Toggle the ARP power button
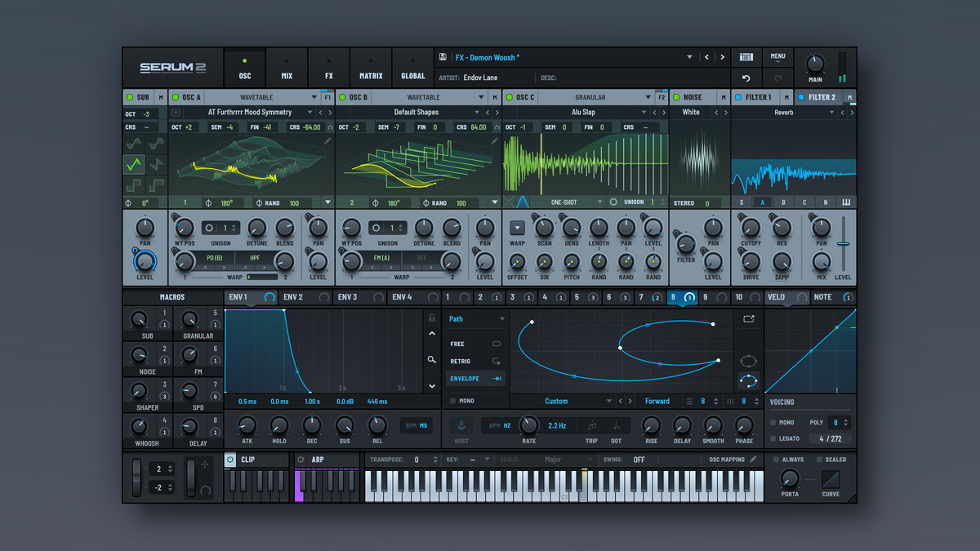The width and height of the screenshot is (980, 551). [301, 460]
